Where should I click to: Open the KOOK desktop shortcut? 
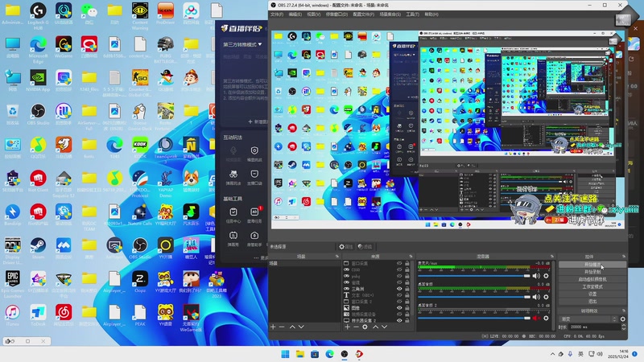pos(140,147)
